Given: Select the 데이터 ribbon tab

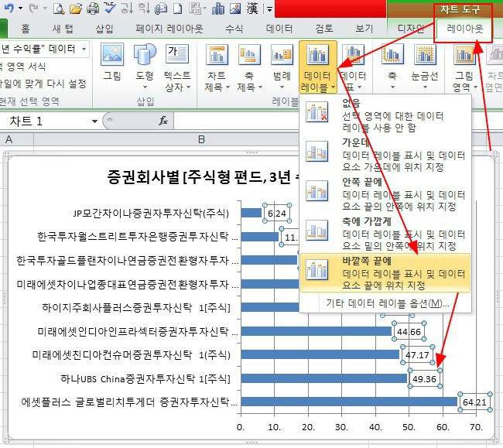Looking at the screenshot, I should (x=279, y=29).
